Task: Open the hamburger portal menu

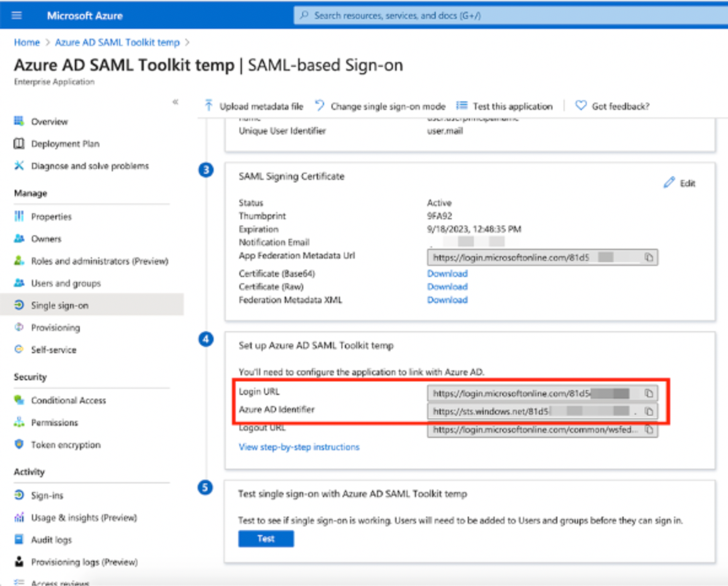Action: [x=17, y=15]
